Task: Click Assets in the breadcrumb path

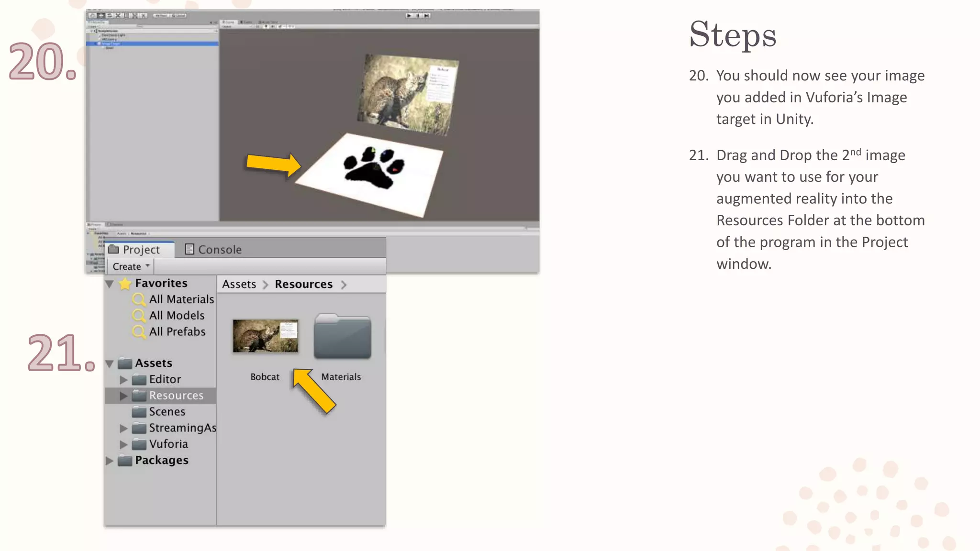Action: 239,284
